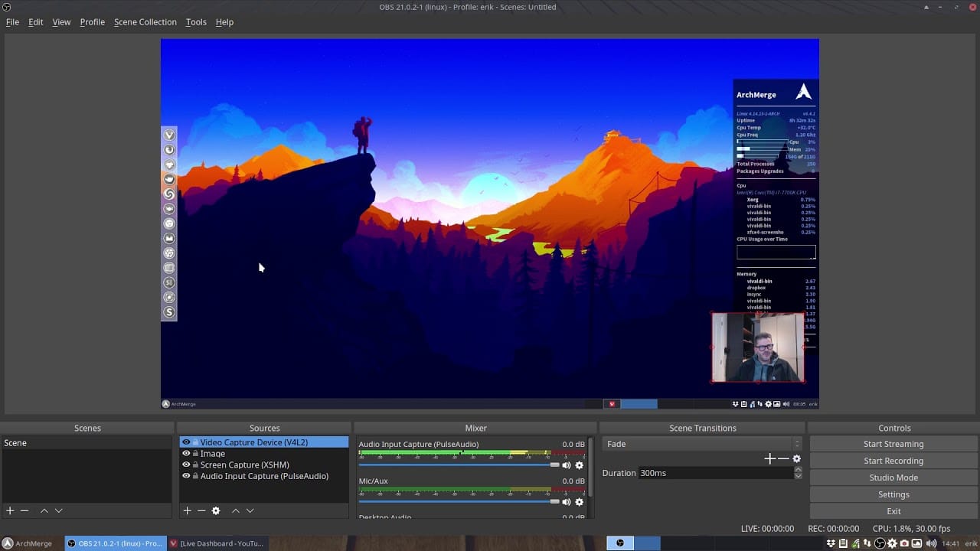Remove selected source with minus icon

click(201, 510)
